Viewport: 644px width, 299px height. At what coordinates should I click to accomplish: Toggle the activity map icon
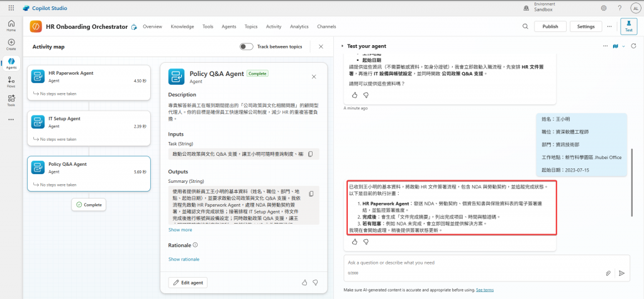coord(615,46)
